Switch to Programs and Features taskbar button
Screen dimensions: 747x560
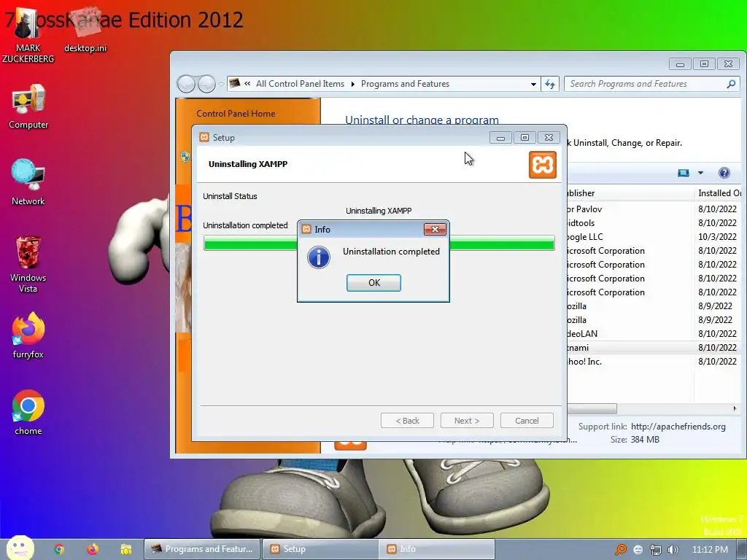tap(203, 549)
